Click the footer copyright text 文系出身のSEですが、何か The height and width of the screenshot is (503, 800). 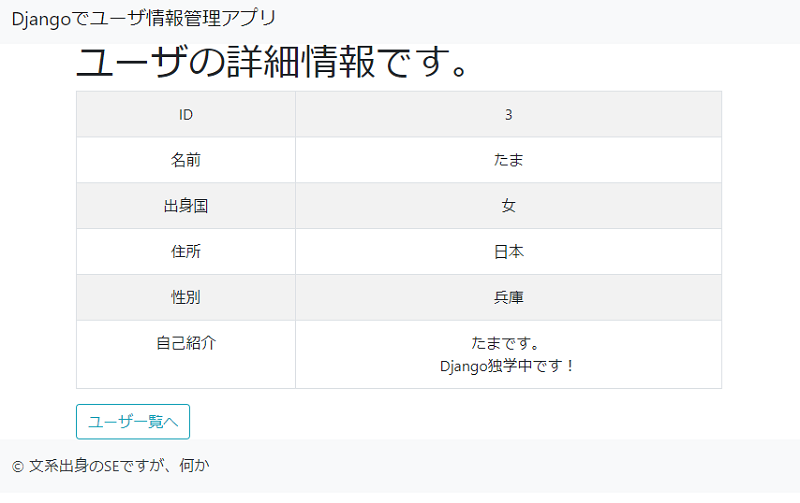119,466
